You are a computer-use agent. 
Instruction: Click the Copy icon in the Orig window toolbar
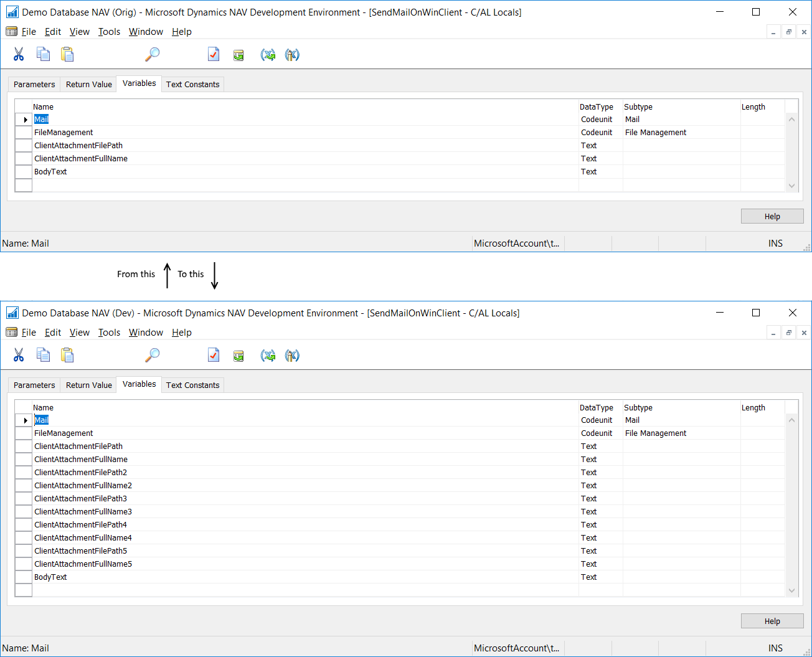pyautogui.click(x=43, y=55)
